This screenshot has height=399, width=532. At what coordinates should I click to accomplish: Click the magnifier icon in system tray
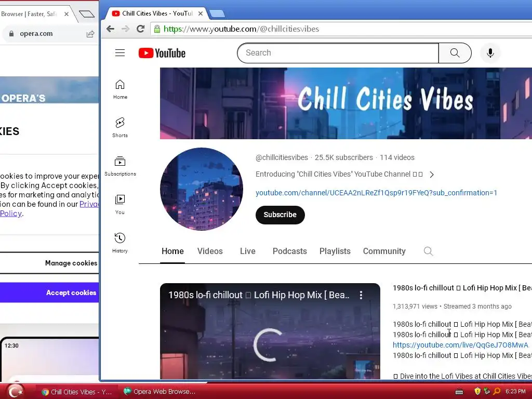tap(496, 392)
